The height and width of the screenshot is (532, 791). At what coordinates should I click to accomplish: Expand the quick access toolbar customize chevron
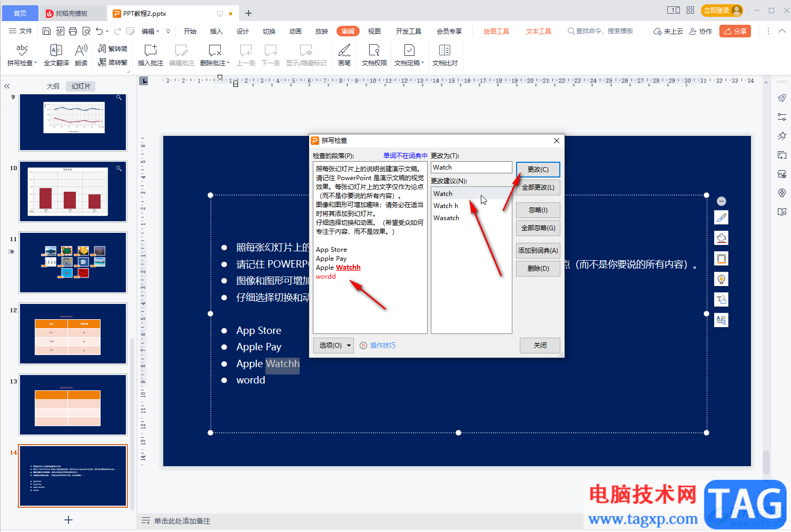coord(169,31)
